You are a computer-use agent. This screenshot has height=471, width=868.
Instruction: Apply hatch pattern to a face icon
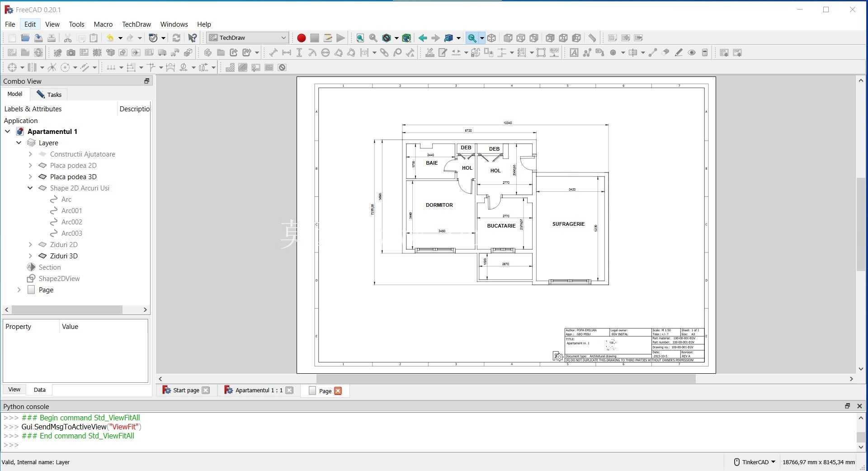click(230, 68)
